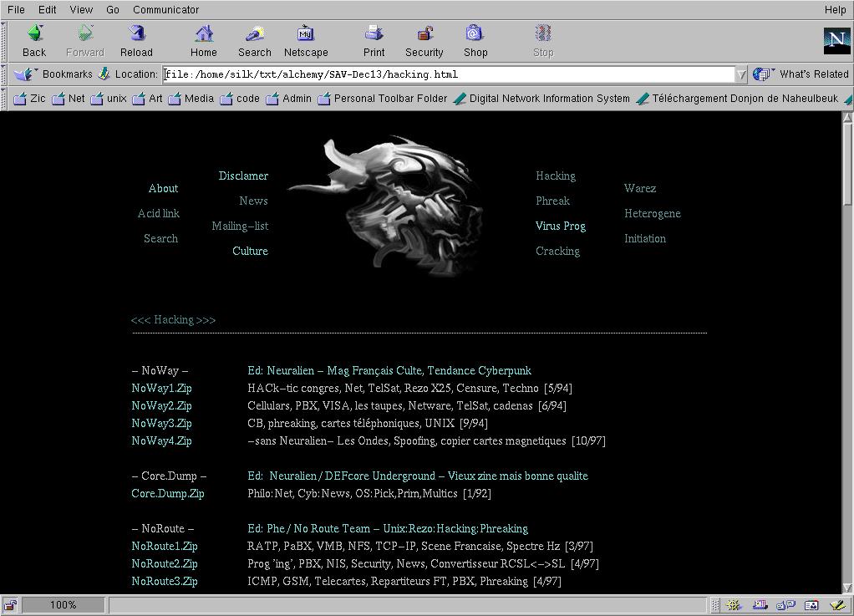The image size is (854, 616).
Task: Open the Communicator menu
Action: tap(165, 10)
